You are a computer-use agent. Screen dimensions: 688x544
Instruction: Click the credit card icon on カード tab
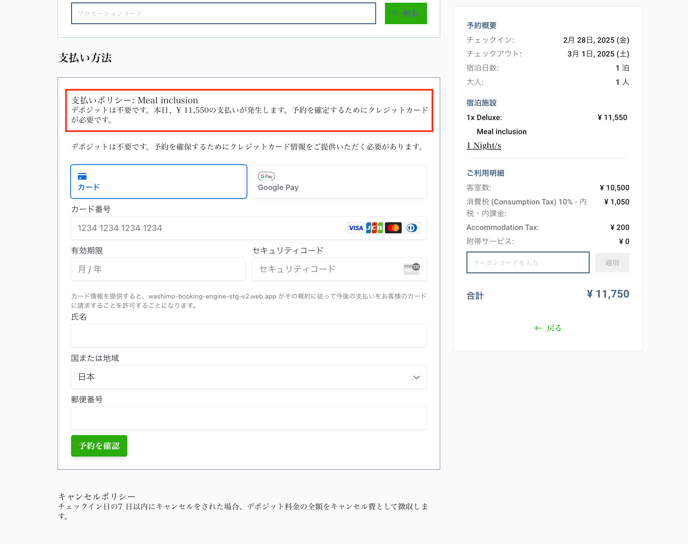click(82, 176)
